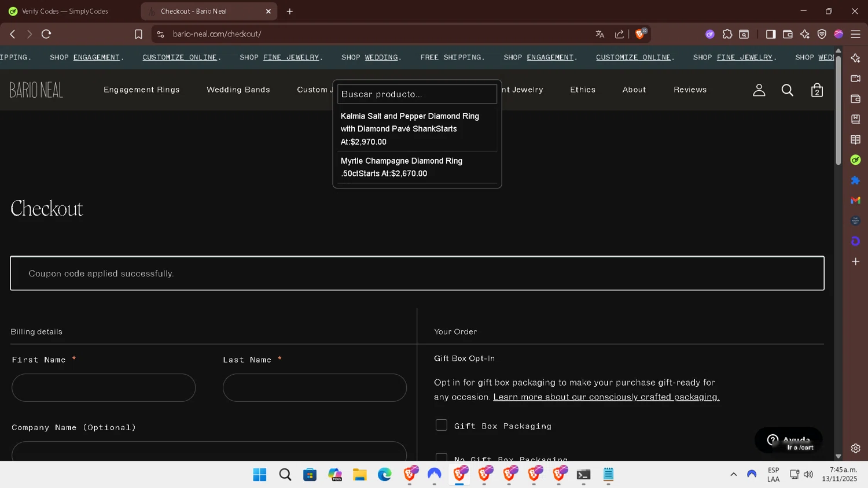868x488 pixels.
Task: Bookmark this page
Action: (x=138, y=34)
